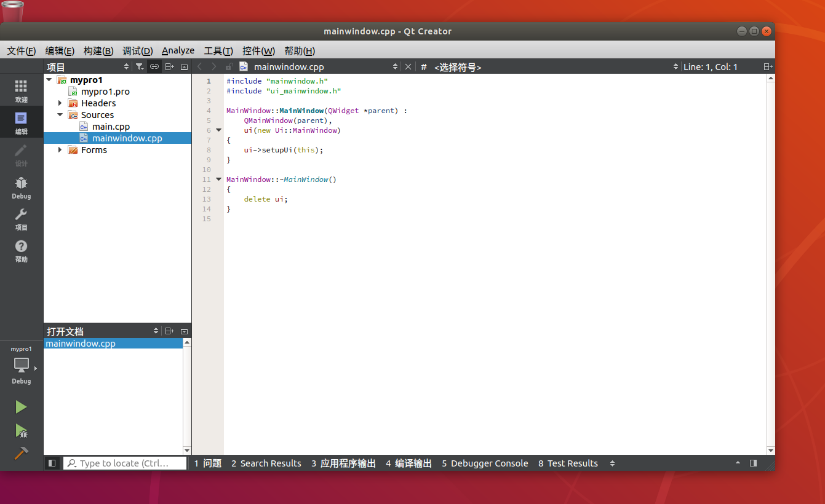Open Help mode with the question mark icon

(x=22, y=251)
